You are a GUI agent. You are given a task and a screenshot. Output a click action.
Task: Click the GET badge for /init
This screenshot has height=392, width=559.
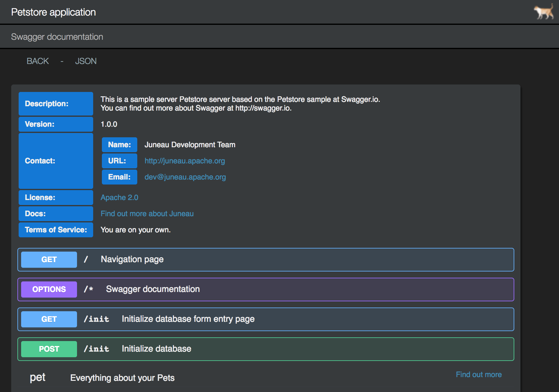(49, 319)
